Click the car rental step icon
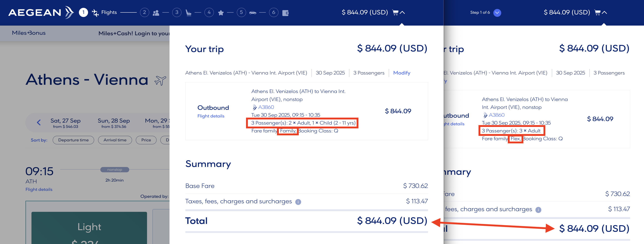This screenshot has height=244, width=644. click(x=253, y=12)
